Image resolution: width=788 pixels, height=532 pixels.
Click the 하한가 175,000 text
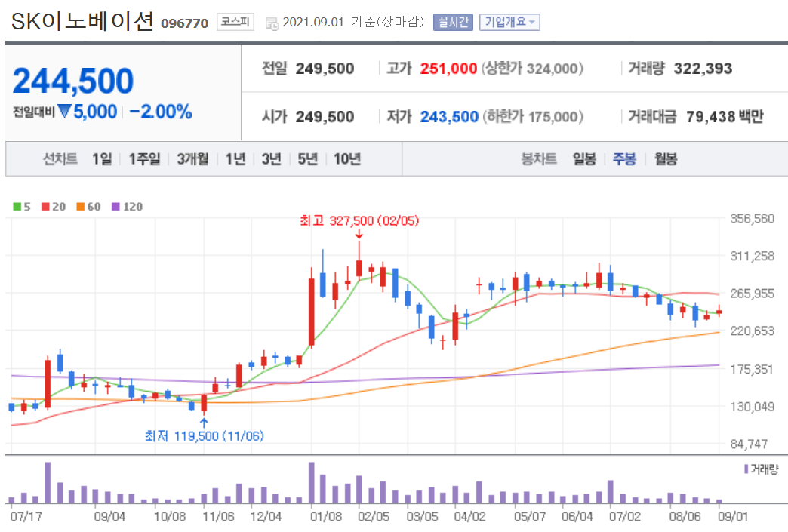point(533,116)
